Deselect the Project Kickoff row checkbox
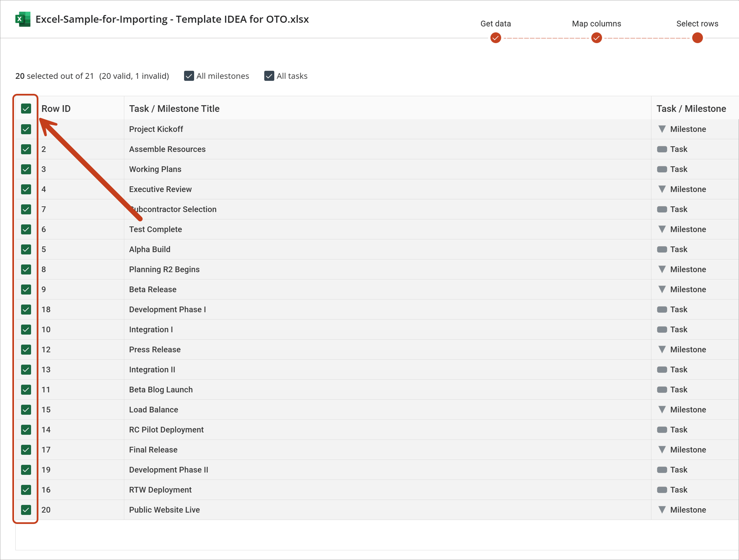The width and height of the screenshot is (739, 560). click(25, 129)
